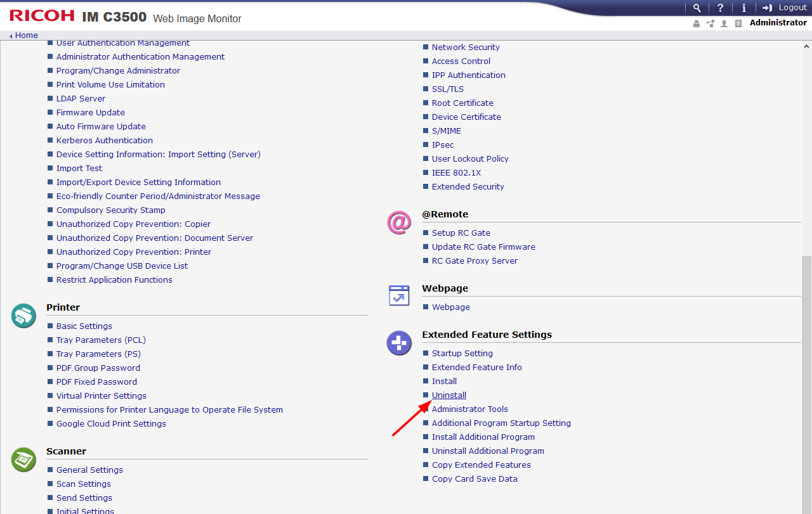Open Update RC Gate Firmware link
Screen dimensions: 812x514
[483, 247]
